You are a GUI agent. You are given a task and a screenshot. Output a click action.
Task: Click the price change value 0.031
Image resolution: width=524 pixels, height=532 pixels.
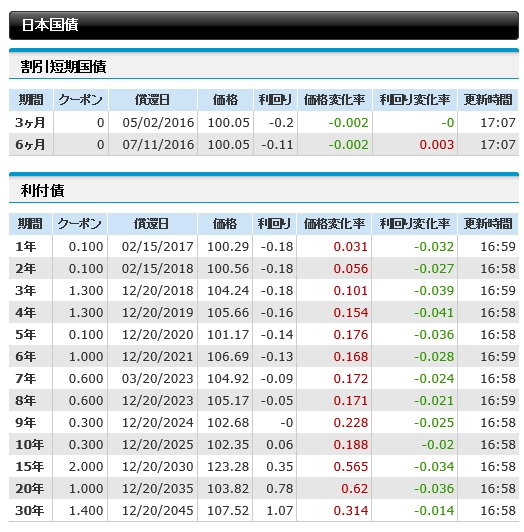click(x=351, y=246)
